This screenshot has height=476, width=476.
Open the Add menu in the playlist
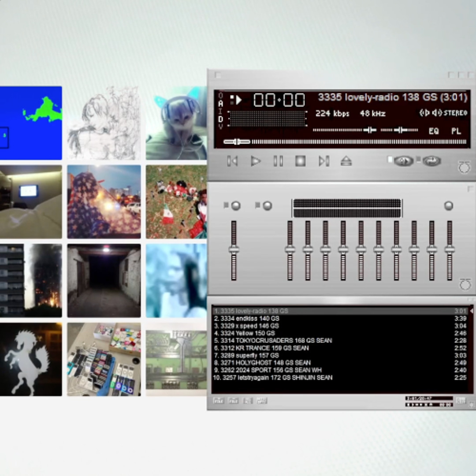(219, 401)
